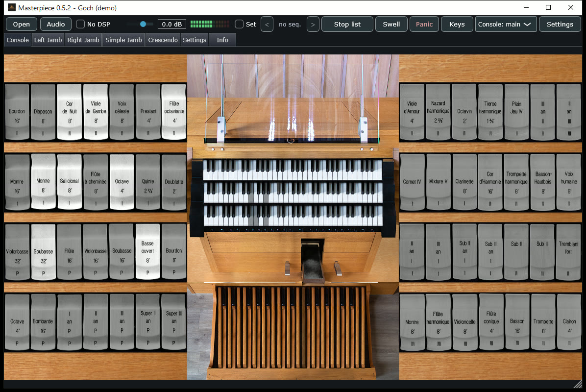The height and width of the screenshot is (392, 586).
Task: Engage the Trompette harmonique 8' stop
Action: (516, 182)
